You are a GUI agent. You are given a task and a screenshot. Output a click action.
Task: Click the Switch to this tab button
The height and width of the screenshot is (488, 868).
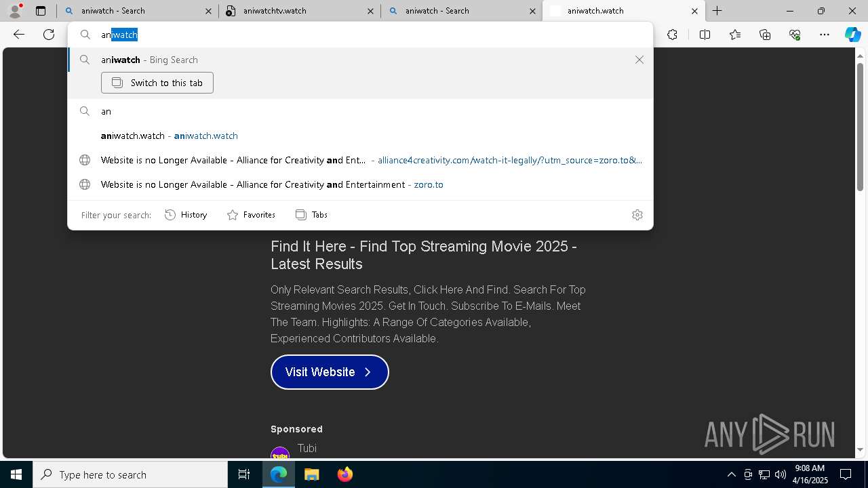click(157, 83)
